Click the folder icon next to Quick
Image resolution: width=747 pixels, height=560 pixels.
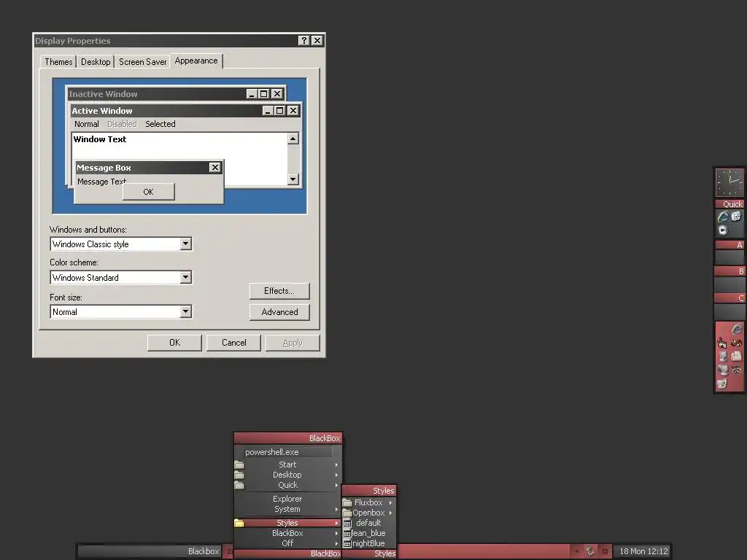coord(239,485)
